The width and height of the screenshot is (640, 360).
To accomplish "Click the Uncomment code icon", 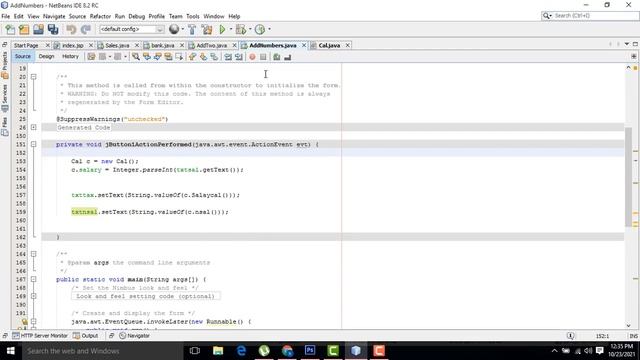I will 288,57.
